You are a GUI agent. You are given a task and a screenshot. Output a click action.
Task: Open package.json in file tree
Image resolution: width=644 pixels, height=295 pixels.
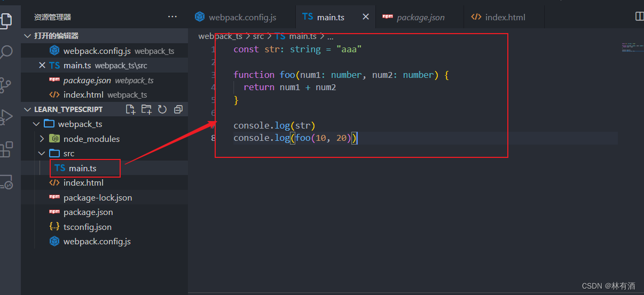pyautogui.click(x=104, y=212)
